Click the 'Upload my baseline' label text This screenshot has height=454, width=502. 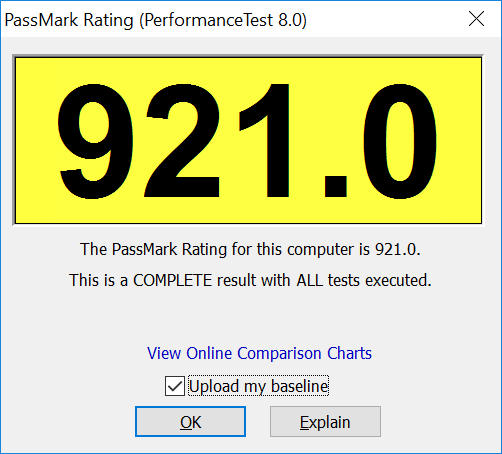[x=259, y=386]
